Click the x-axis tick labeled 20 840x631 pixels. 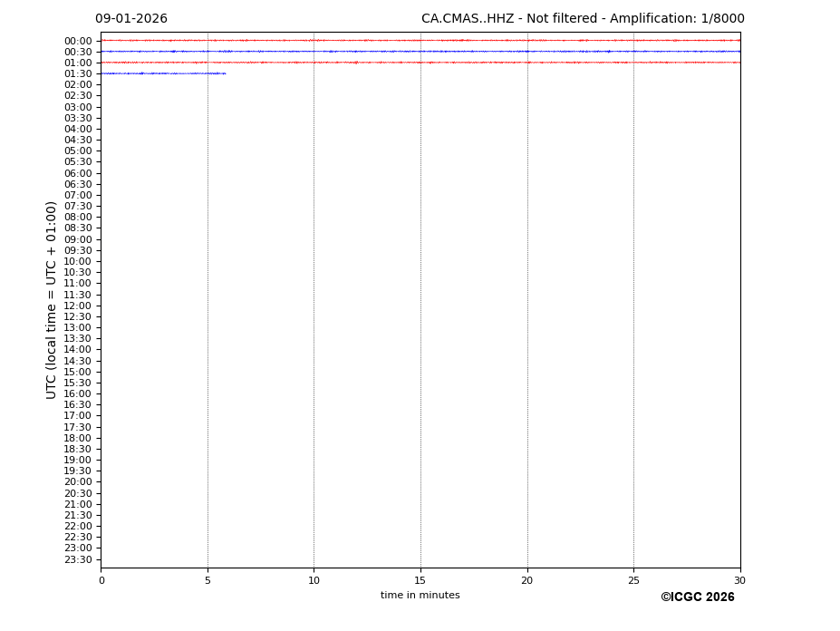[x=526, y=581]
